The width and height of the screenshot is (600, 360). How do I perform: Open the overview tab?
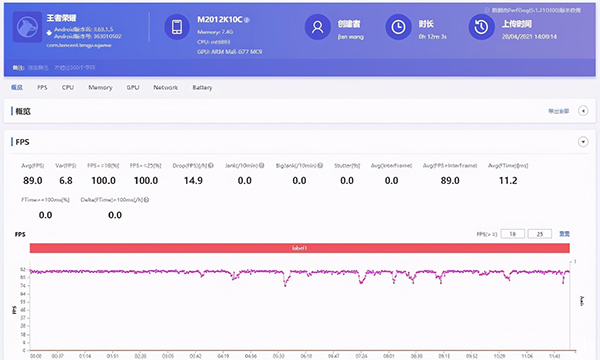click(17, 87)
